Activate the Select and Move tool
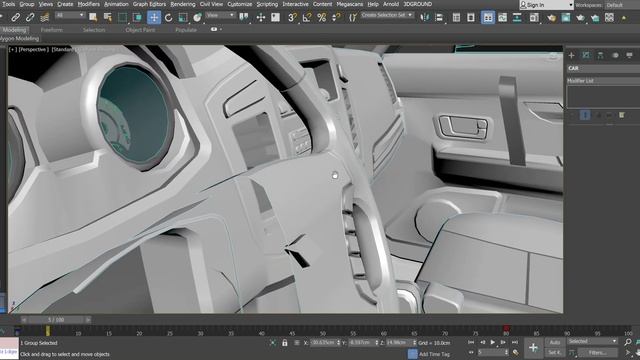Viewport: 640px width, 360px height. click(154, 18)
